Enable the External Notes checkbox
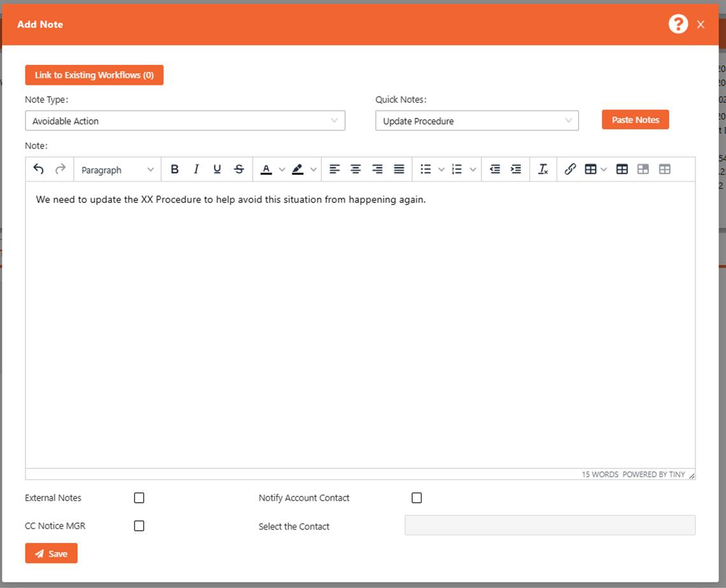The height and width of the screenshot is (588, 726). [139, 498]
